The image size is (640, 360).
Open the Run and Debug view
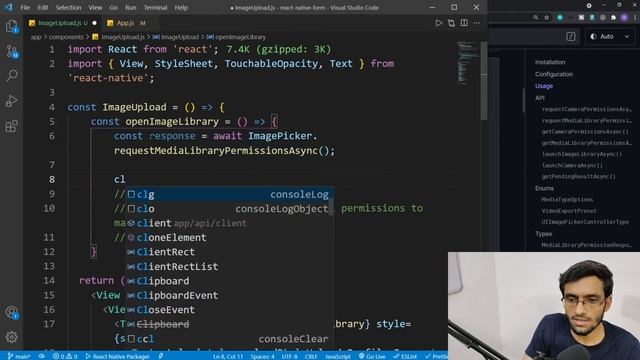(11, 101)
